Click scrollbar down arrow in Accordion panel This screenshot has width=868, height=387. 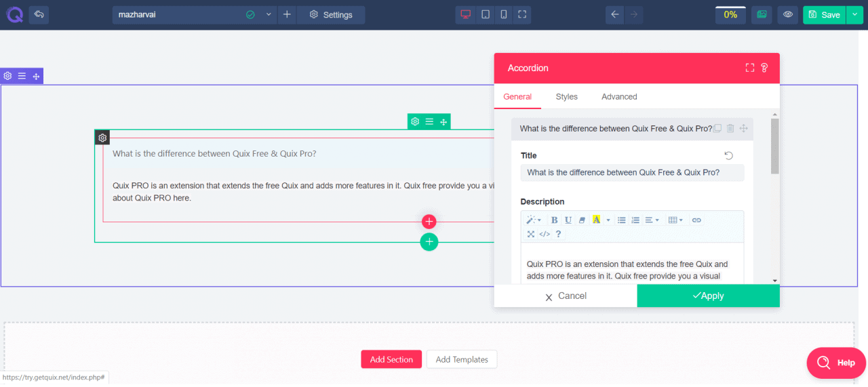(x=774, y=281)
